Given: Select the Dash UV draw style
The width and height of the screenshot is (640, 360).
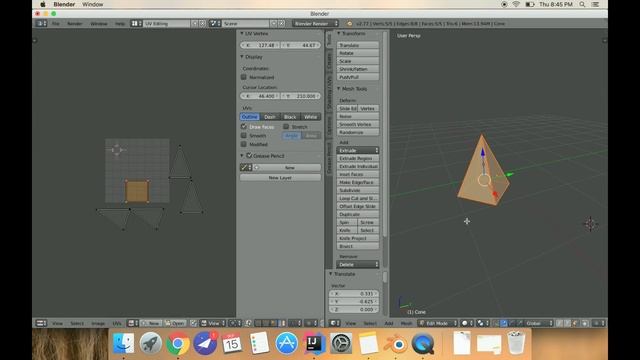Looking at the screenshot, I should pos(270,117).
